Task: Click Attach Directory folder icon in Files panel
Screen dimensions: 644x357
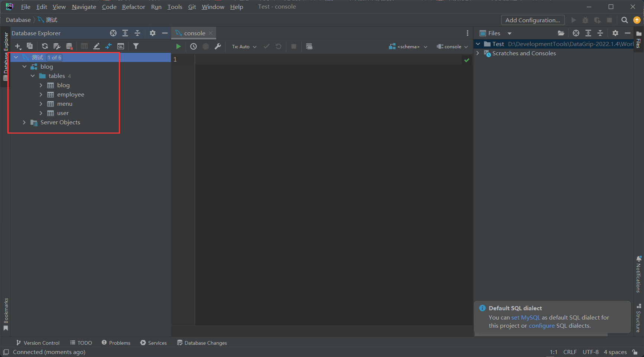Action: (x=561, y=33)
